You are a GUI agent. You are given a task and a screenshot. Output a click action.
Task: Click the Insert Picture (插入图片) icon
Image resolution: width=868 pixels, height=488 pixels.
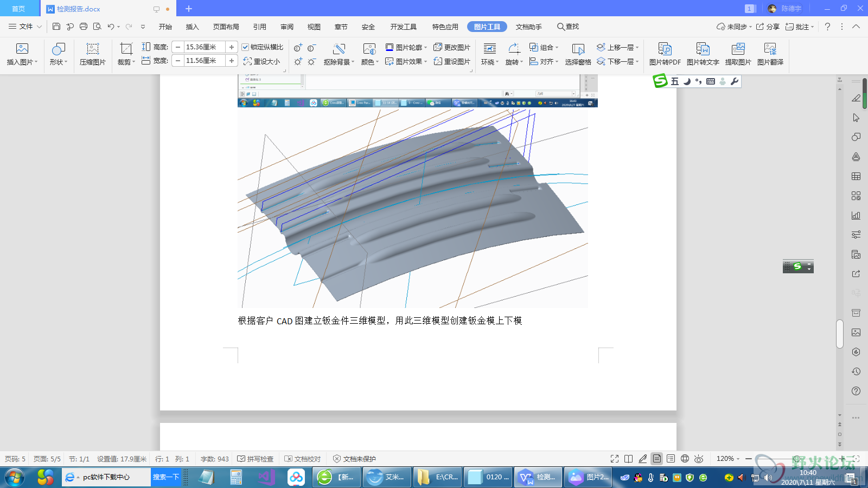tap(22, 49)
